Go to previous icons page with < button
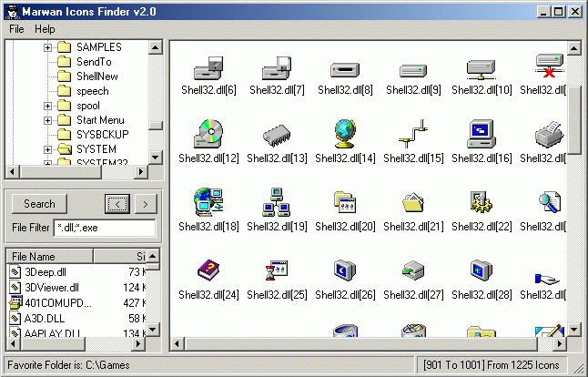Screen dimensions: 588x377 (117, 204)
